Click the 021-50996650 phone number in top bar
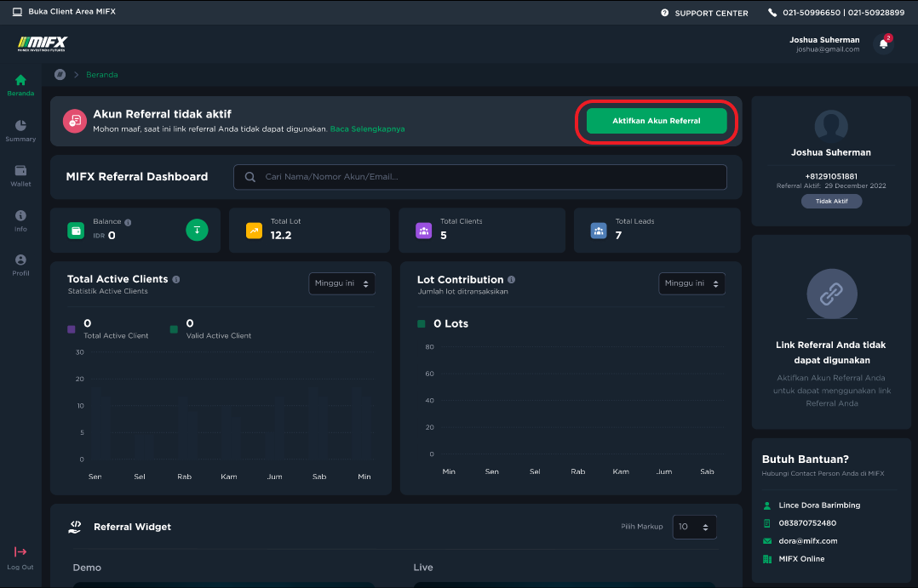 tap(812, 12)
